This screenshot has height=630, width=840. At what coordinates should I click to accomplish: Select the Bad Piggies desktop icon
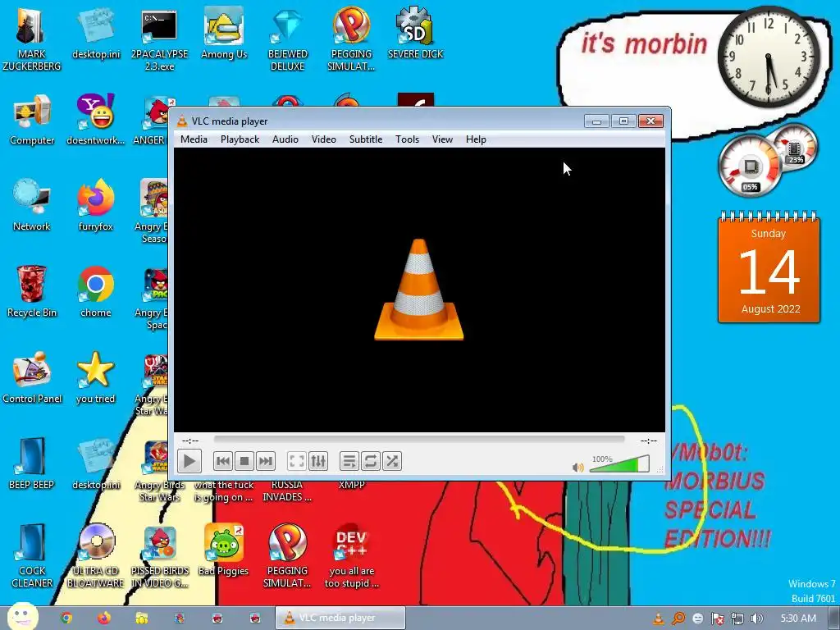(223, 550)
